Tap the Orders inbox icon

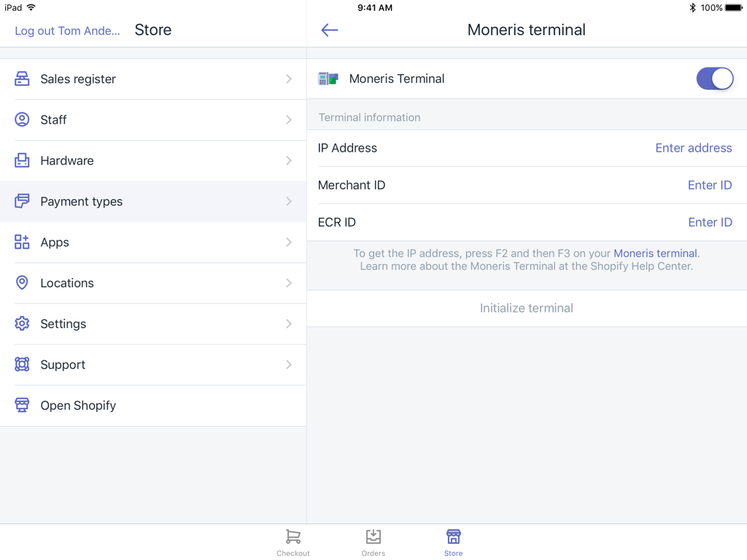coord(373,537)
